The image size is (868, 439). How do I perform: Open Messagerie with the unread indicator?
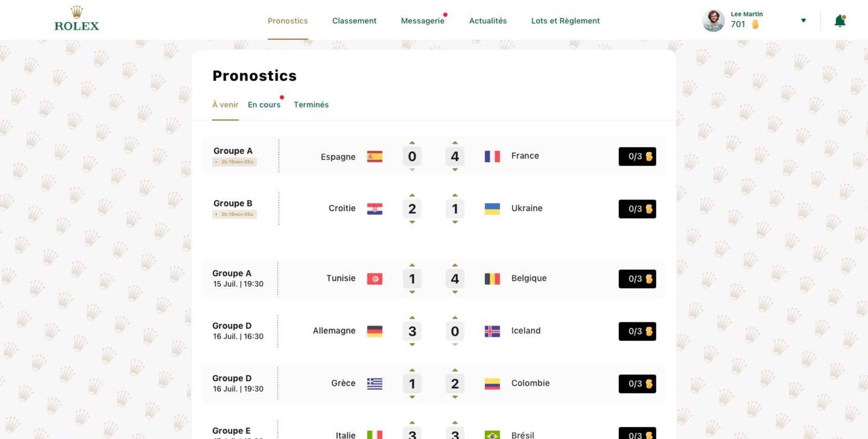(x=423, y=21)
